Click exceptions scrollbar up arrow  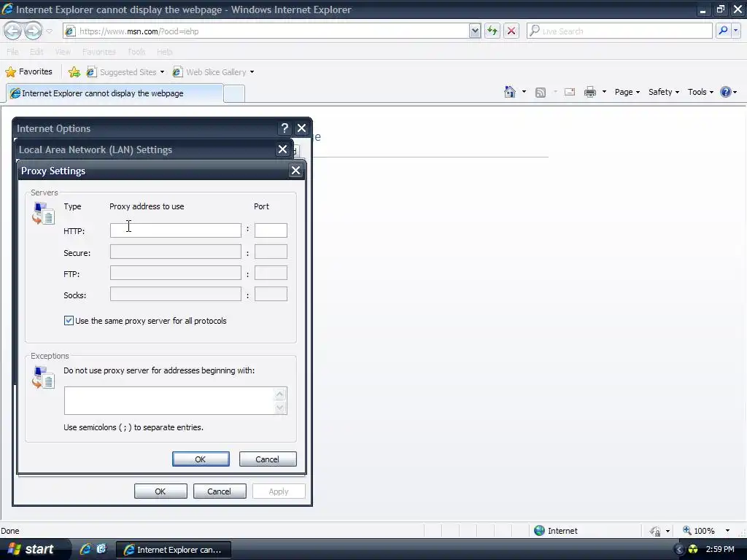pos(280,394)
